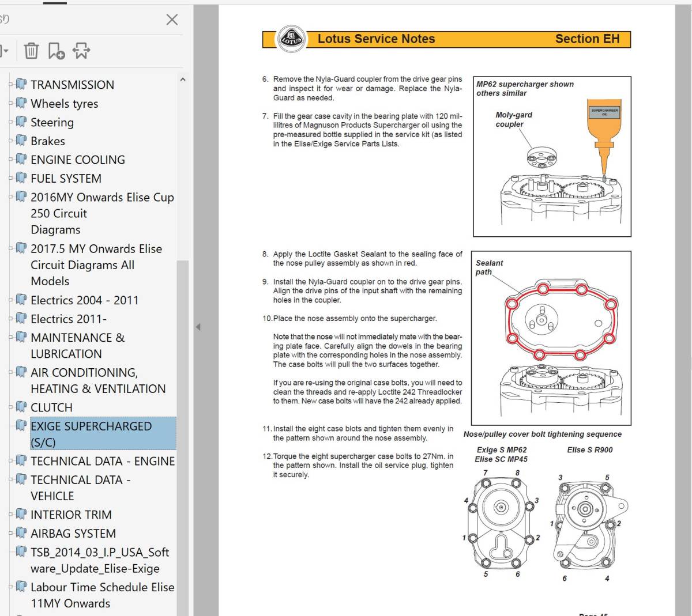
Task: Click the Brakes bookmark ribbon icon
Action: [x=21, y=141]
